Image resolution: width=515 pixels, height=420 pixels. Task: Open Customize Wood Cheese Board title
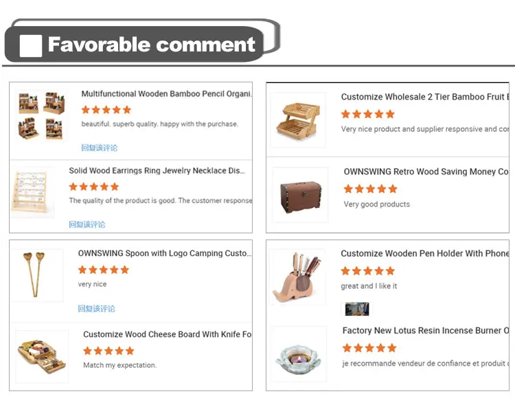pyautogui.click(x=168, y=334)
